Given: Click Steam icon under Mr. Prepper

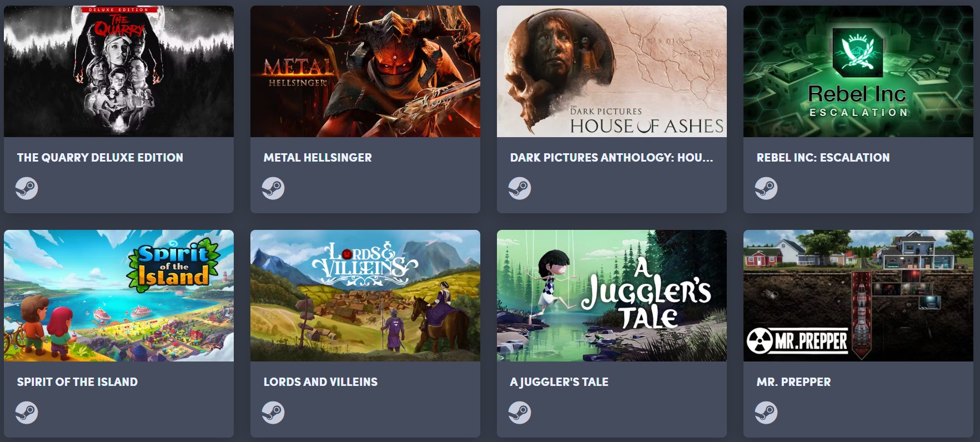Looking at the screenshot, I should pos(766,413).
